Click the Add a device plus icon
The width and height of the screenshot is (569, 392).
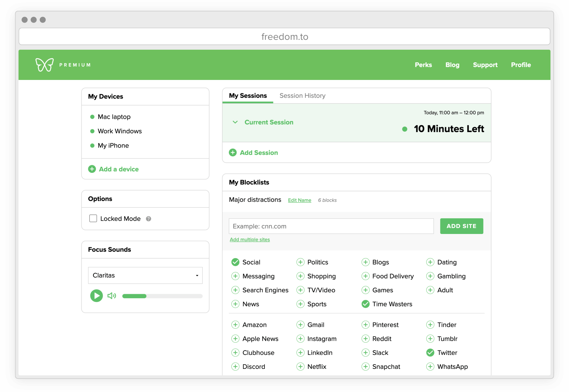point(92,169)
